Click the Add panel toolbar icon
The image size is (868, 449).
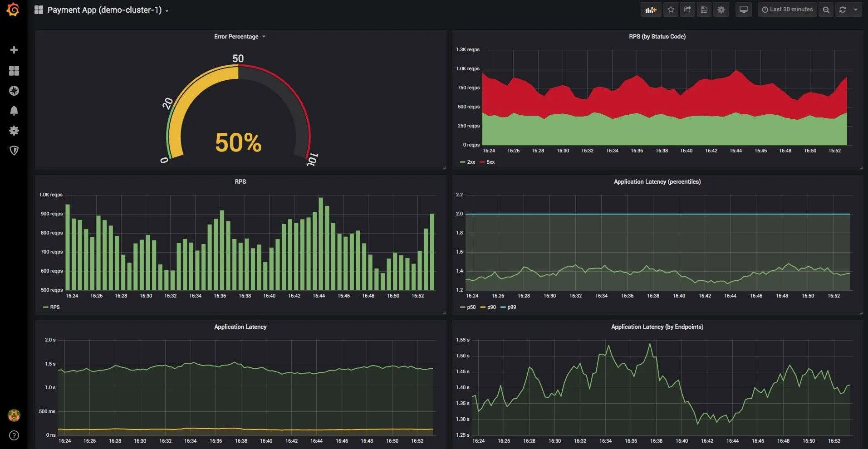651,10
